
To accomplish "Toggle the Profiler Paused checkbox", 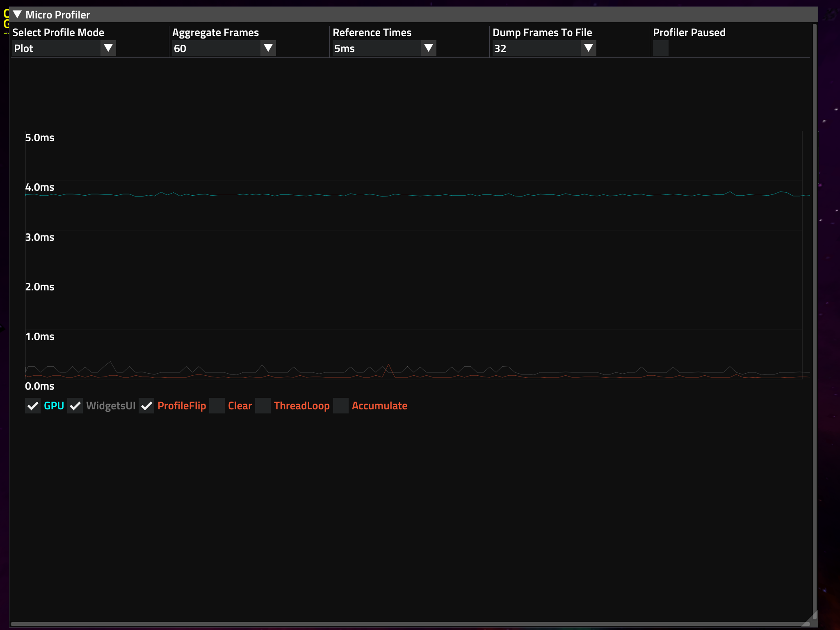I will [x=660, y=48].
